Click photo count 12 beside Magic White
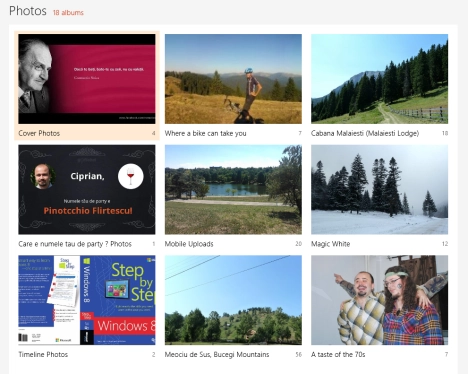Image resolution: width=468 pixels, height=374 pixels. click(x=445, y=244)
